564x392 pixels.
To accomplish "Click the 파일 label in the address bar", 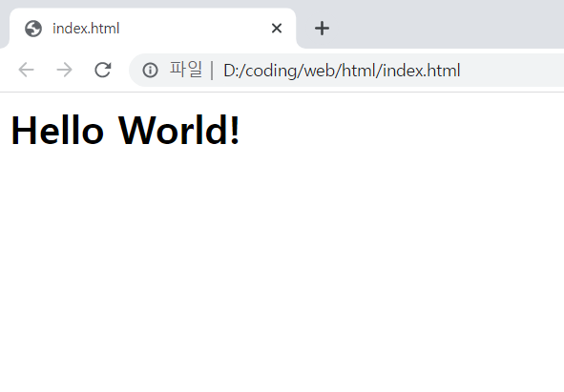I will [x=186, y=70].
